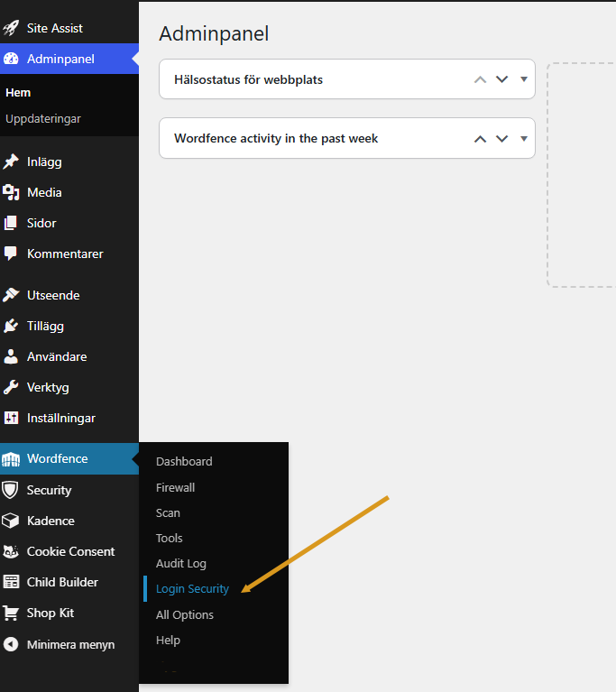The image size is (616, 692).
Task: Open Uppdateringar under Adminpanel
Action: (x=43, y=119)
